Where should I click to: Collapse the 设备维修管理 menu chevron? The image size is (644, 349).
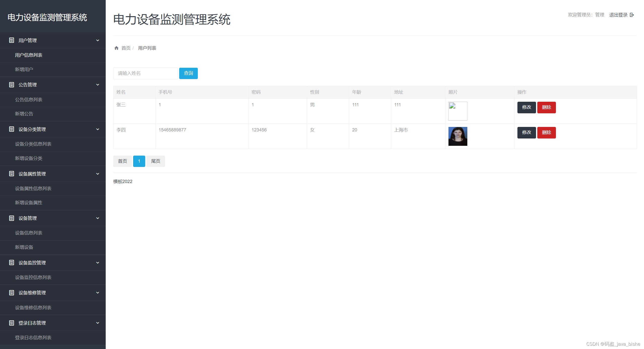click(x=98, y=293)
